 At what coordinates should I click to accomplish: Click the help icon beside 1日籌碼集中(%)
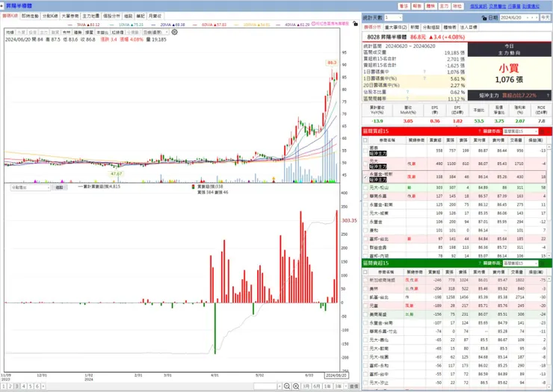coord(424,78)
